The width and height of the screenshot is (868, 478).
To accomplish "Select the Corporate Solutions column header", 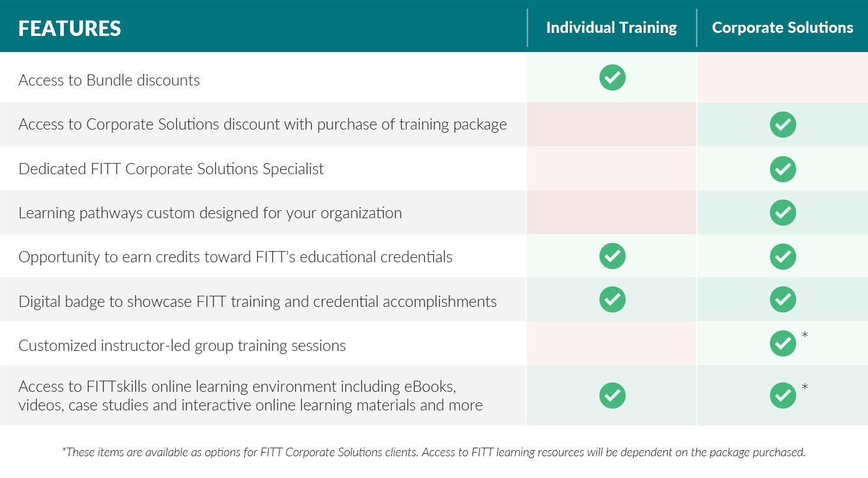I will click(782, 28).
